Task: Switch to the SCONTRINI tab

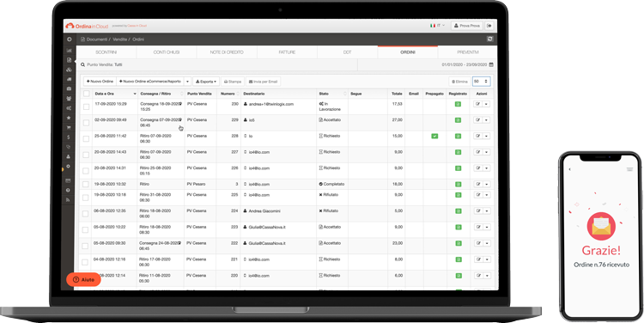Action: 106,52
